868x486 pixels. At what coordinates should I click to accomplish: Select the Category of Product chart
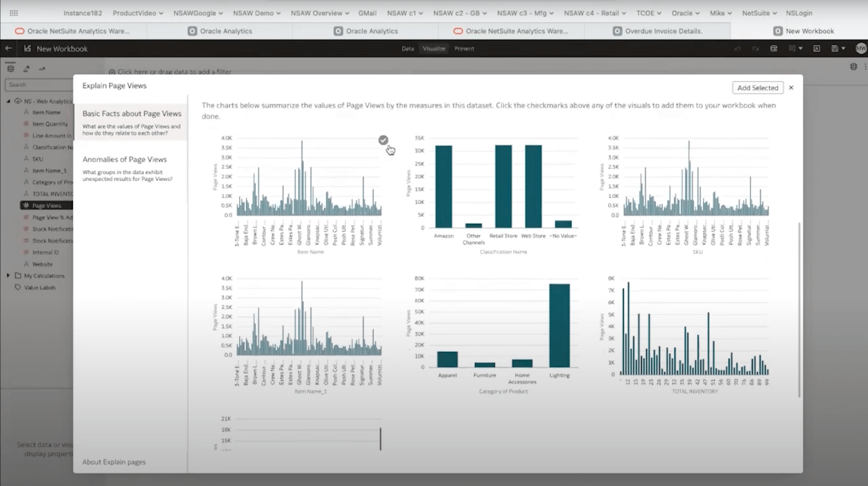503,326
